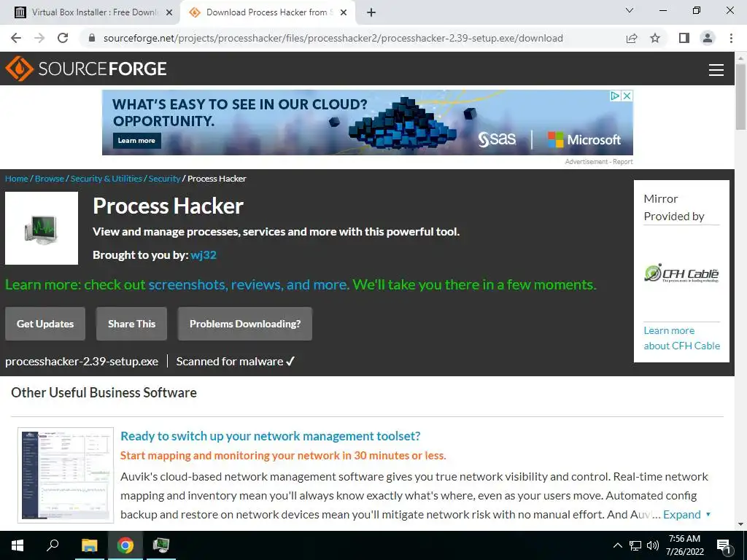Open Chrome's three-dot menu

pos(731,38)
